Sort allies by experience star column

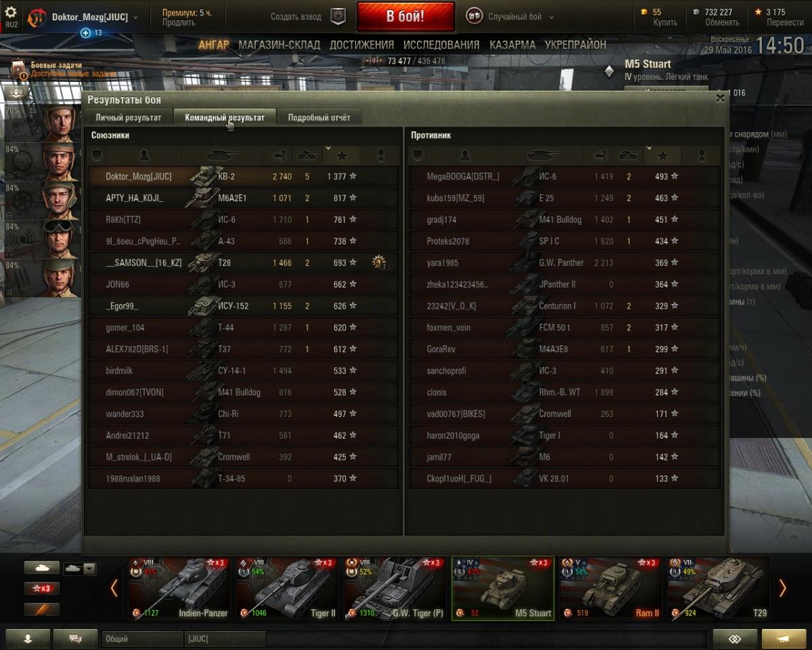pos(342,156)
